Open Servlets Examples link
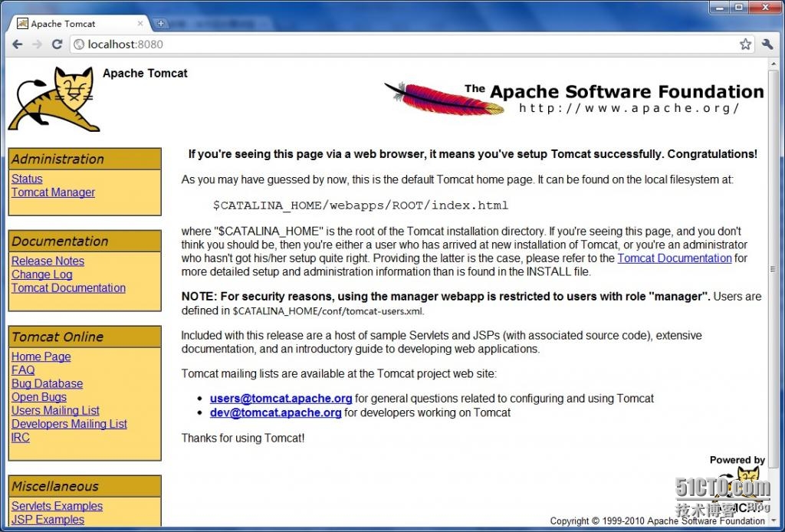The image size is (785, 532). (x=57, y=506)
